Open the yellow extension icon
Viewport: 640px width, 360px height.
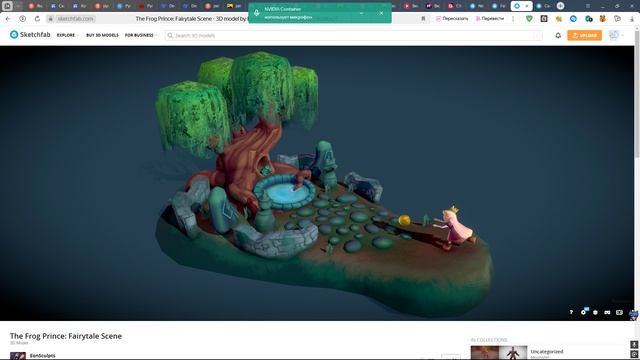559,19
